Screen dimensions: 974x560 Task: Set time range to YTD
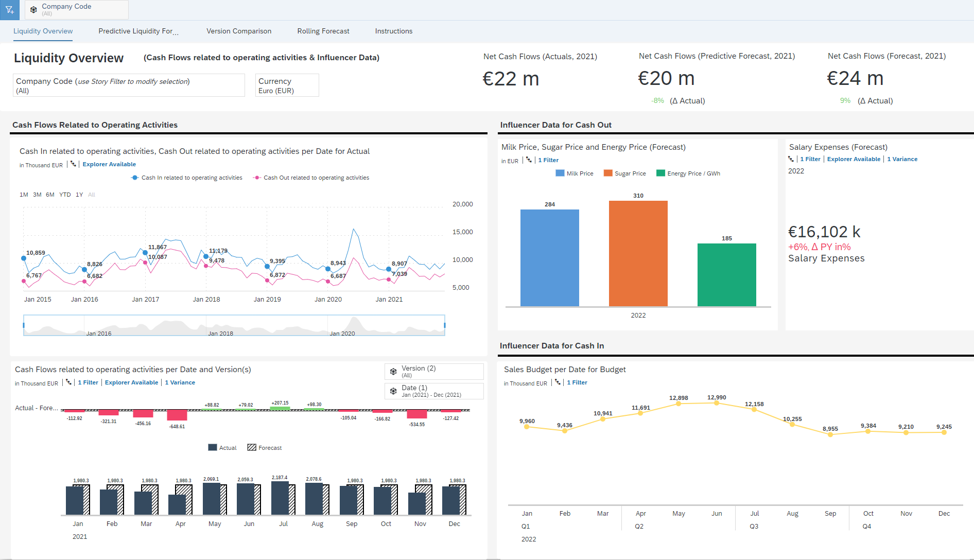[65, 195]
